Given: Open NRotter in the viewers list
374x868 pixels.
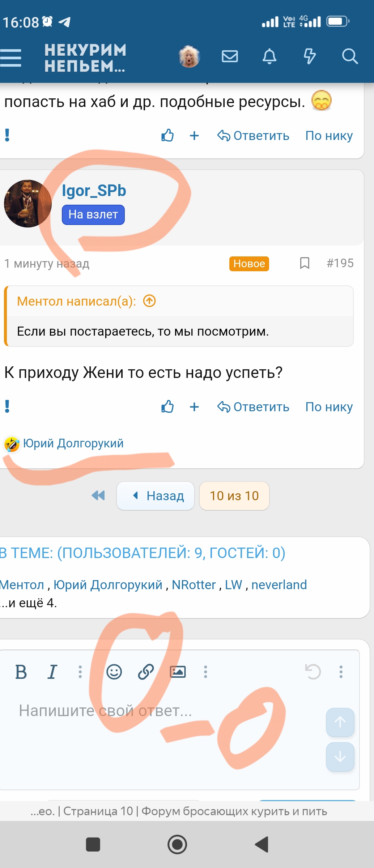Looking at the screenshot, I should (194, 585).
